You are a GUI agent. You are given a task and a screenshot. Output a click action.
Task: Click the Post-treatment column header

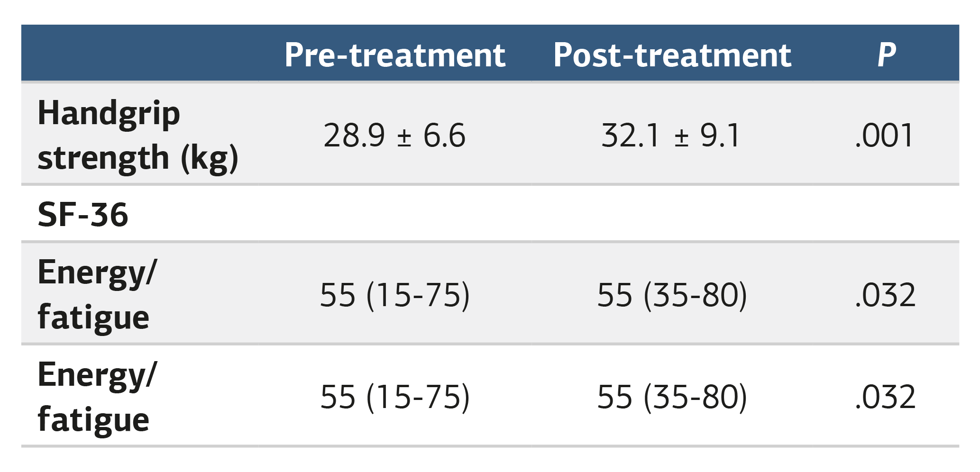pos(672,55)
